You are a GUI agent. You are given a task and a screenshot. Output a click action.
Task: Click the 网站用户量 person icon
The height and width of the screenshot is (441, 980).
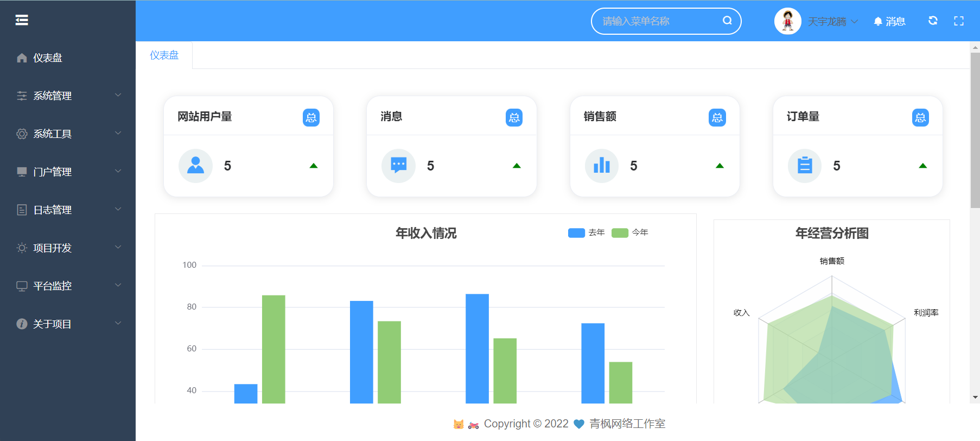[195, 166]
